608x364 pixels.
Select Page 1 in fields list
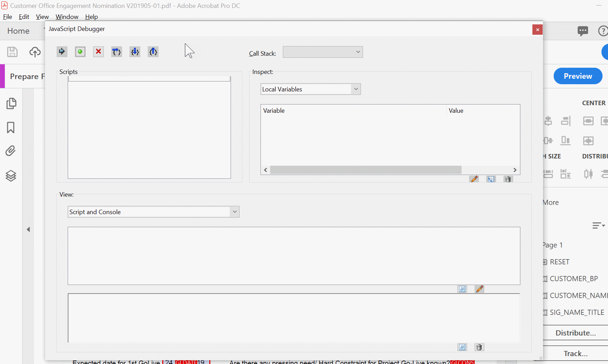click(x=553, y=245)
